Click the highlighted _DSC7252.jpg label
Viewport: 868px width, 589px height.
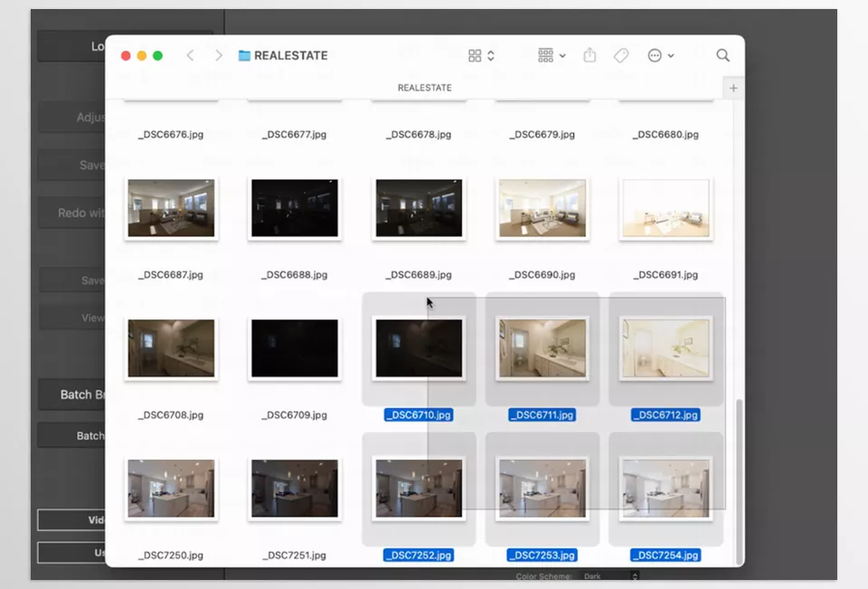419,556
